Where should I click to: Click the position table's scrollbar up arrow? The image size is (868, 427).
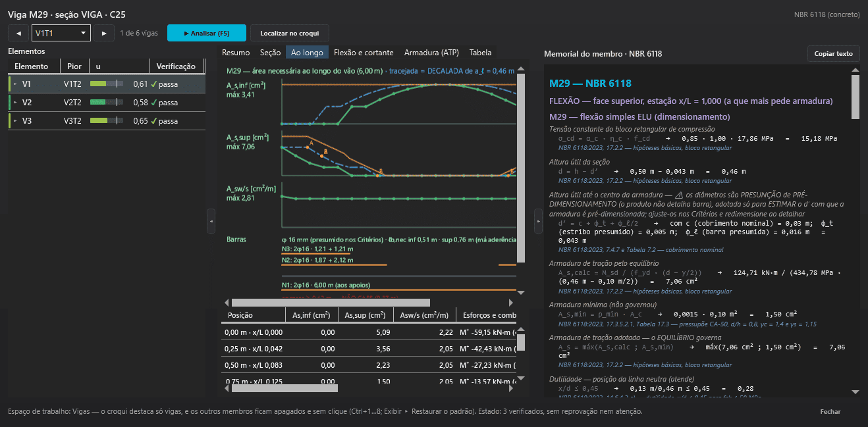tap(521, 329)
